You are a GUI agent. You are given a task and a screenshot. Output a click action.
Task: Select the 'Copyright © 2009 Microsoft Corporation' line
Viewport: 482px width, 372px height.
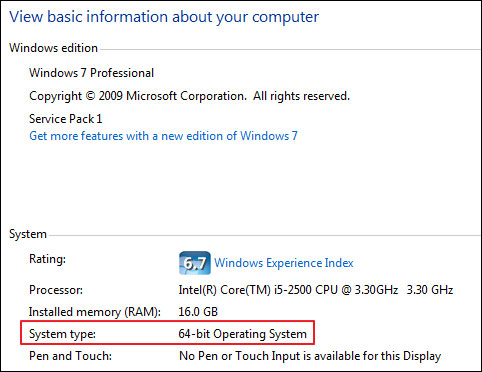pos(190,96)
